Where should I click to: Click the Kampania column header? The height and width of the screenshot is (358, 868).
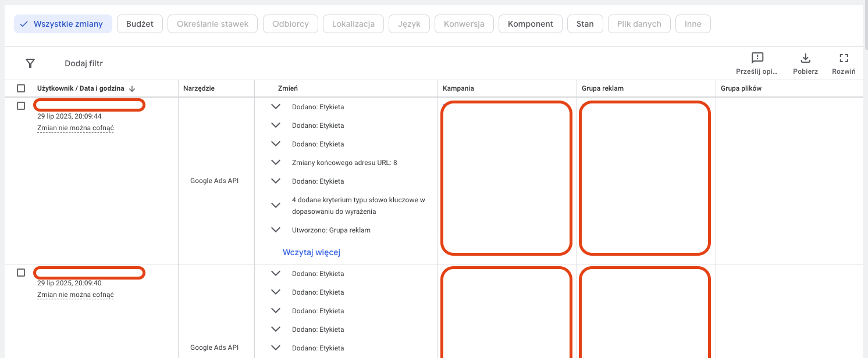pyautogui.click(x=458, y=88)
